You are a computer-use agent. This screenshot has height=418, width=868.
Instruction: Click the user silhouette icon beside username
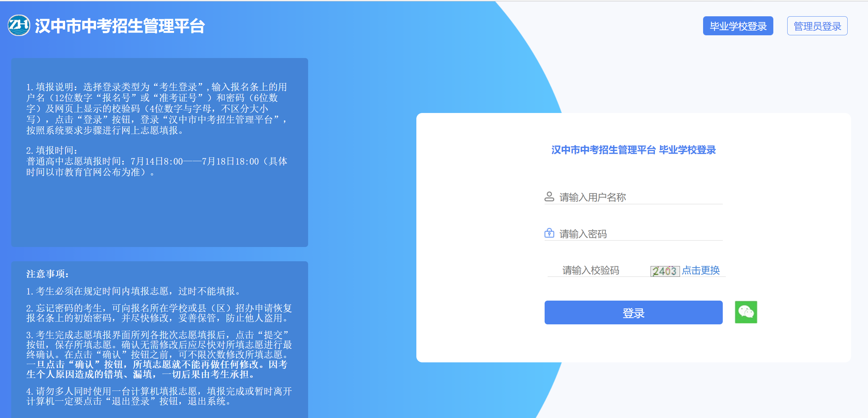point(549,197)
